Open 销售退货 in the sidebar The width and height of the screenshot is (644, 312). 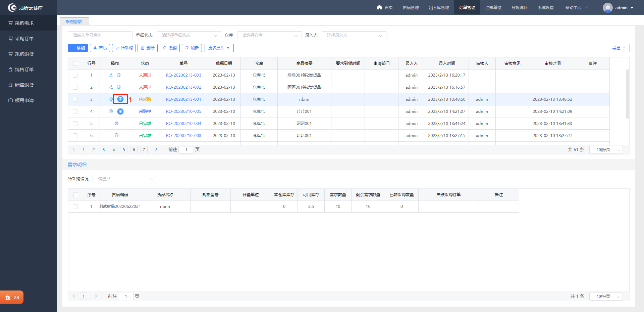click(x=29, y=85)
